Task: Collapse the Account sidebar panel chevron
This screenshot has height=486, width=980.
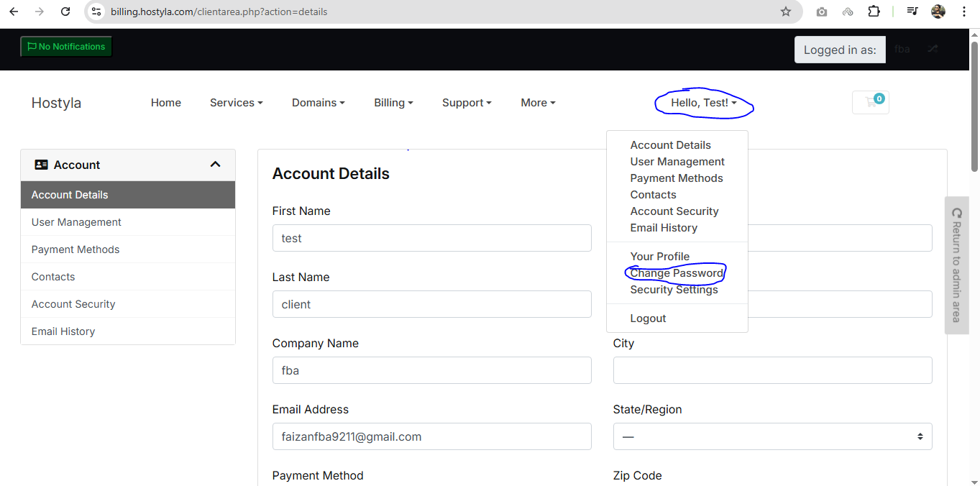Action: [215, 165]
